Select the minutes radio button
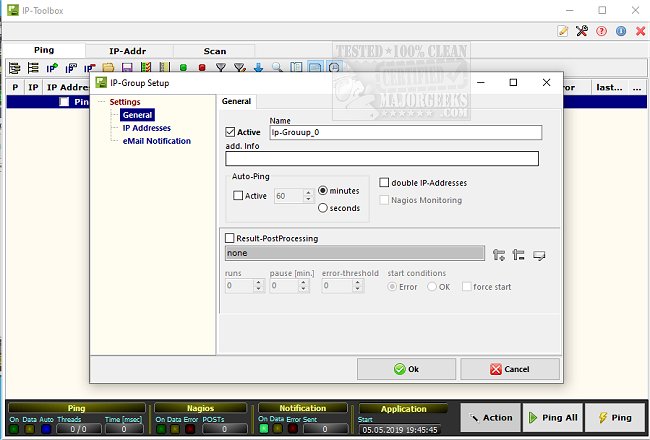650x440 pixels. pyautogui.click(x=323, y=191)
